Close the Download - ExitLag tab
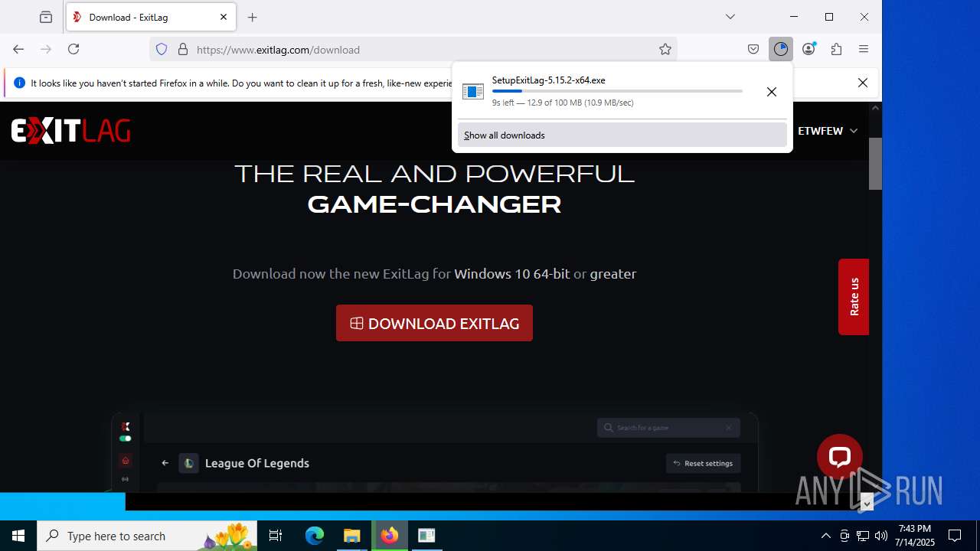The height and width of the screenshot is (551, 980). (x=224, y=17)
